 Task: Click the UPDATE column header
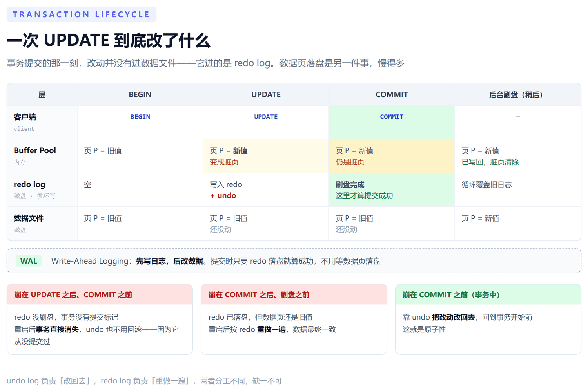(266, 95)
